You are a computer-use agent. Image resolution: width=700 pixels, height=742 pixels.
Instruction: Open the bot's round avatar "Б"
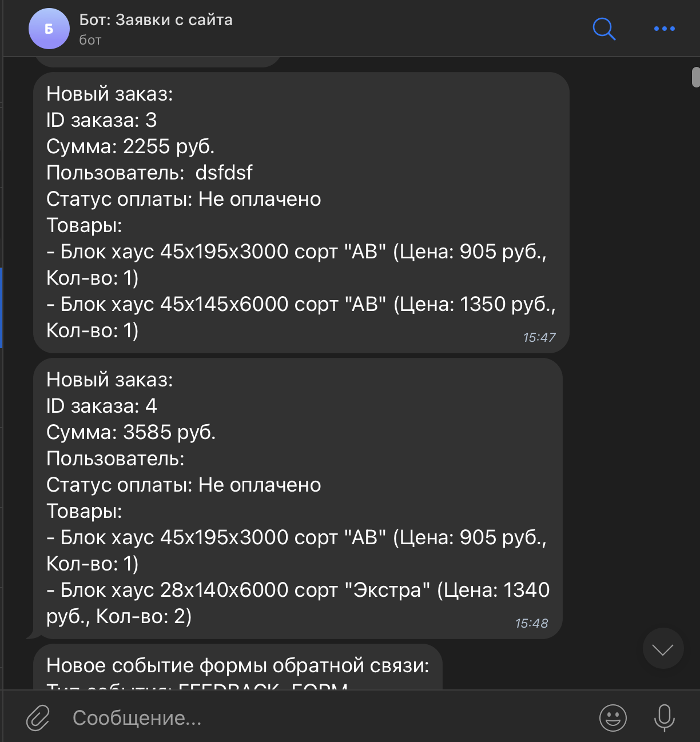(x=49, y=29)
